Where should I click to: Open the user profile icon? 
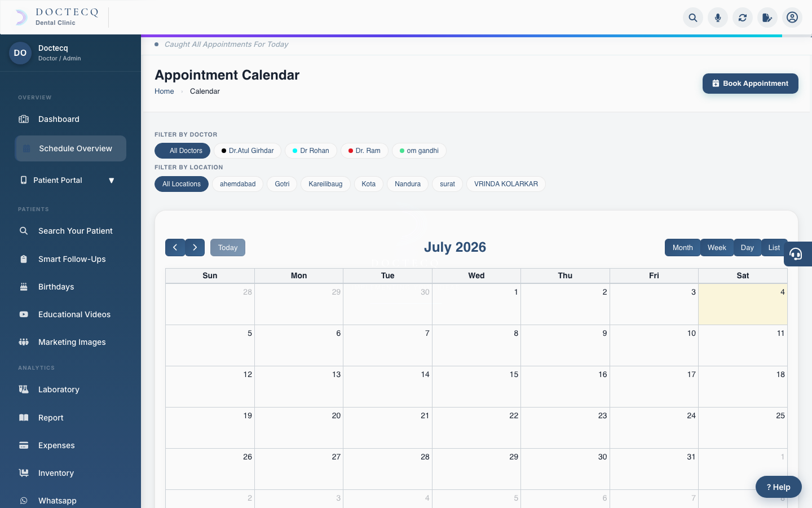click(792, 17)
